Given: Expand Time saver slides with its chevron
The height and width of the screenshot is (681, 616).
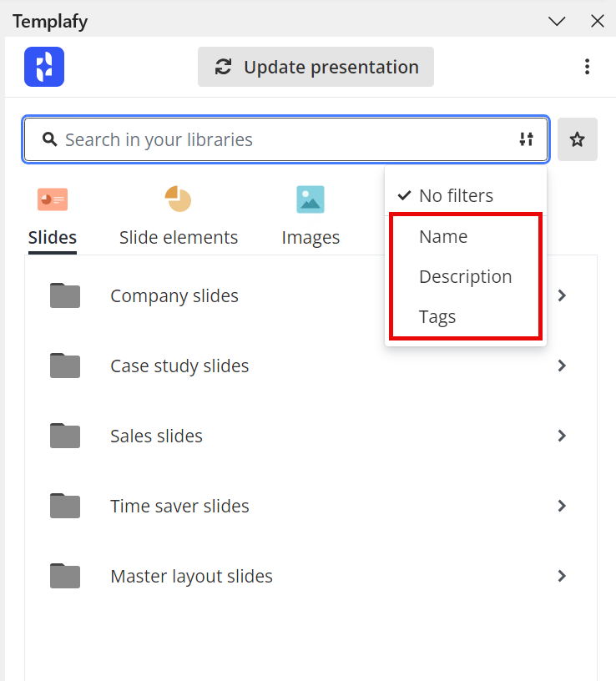Looking at the screenshot, I should [562, 506].
